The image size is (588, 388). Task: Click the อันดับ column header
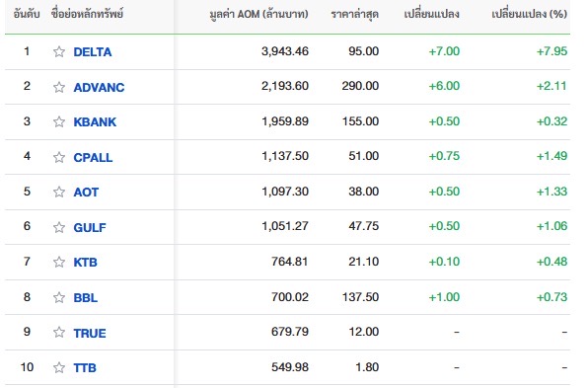click(x=27, y=14)
